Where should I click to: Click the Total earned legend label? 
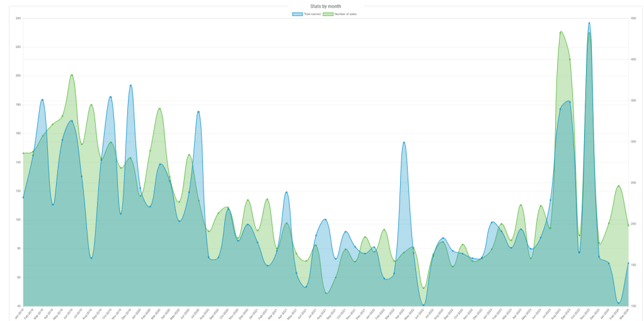tap(311, 13)
